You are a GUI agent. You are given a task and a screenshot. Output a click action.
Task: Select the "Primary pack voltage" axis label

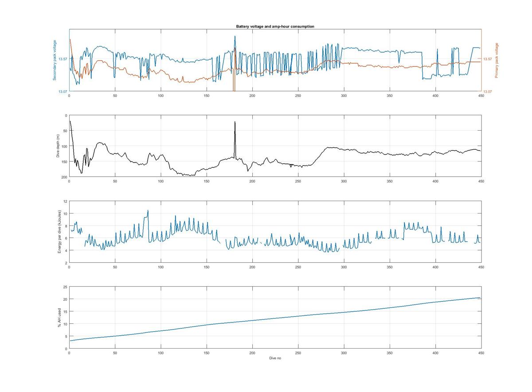tap(497, 60)
